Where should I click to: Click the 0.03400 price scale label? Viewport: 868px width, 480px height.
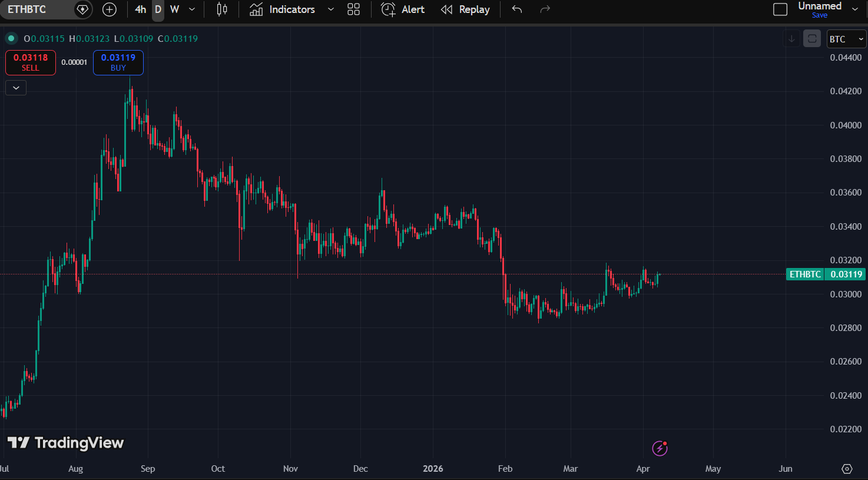click(846, 227)
